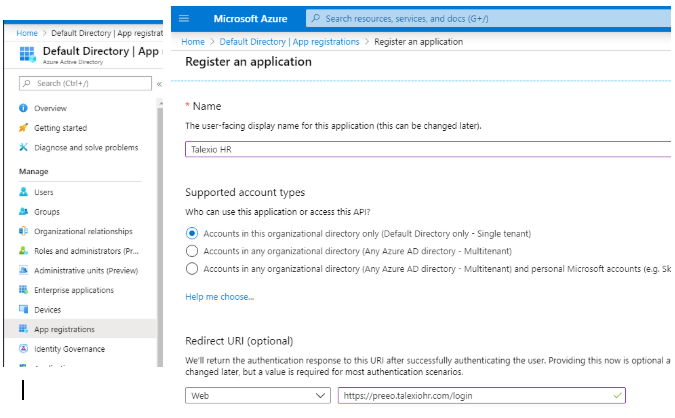
Task: Click the Devices monitor icon
Action: [x=23, y=309]
